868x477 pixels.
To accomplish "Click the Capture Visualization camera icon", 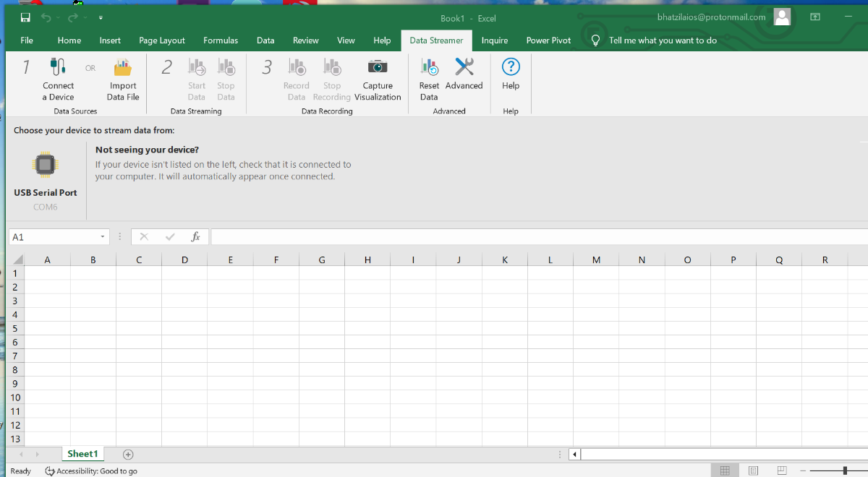I will (378, 67).
